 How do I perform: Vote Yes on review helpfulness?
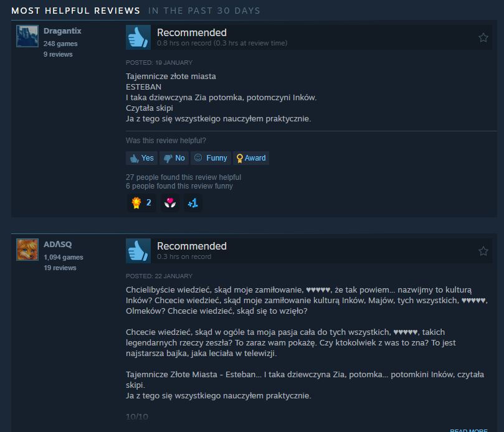coord(142,158)
